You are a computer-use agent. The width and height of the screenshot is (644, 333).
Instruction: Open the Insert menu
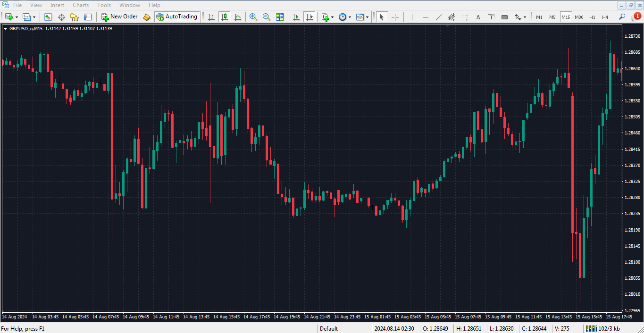coord(57,5)
